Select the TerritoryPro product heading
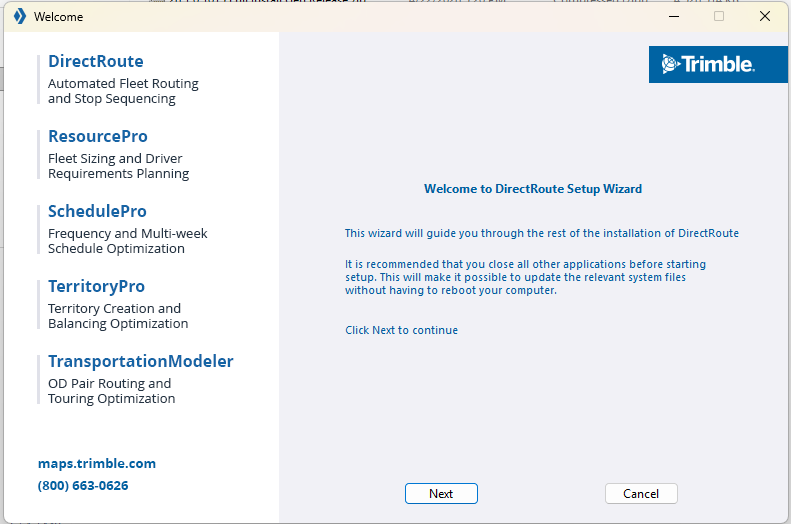Viewport: 791px width, 524px height. [x=96, y=286]
